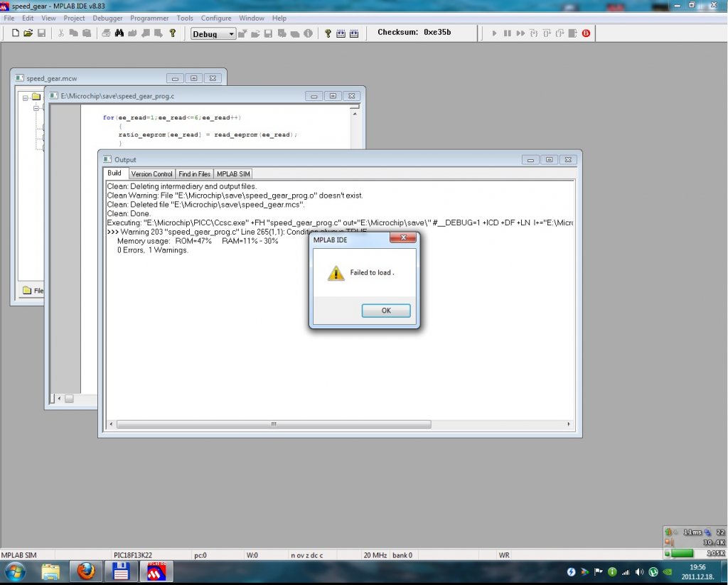Viewport: 728px width, 585px height.
Task: Click the debugger Reset icon
Action: pyautogui.click(x=572, y=33)
